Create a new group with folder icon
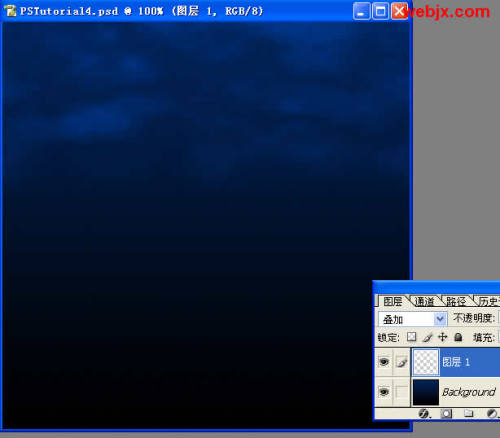Screen dimensions: 500x438 click(x=468, y=414)
